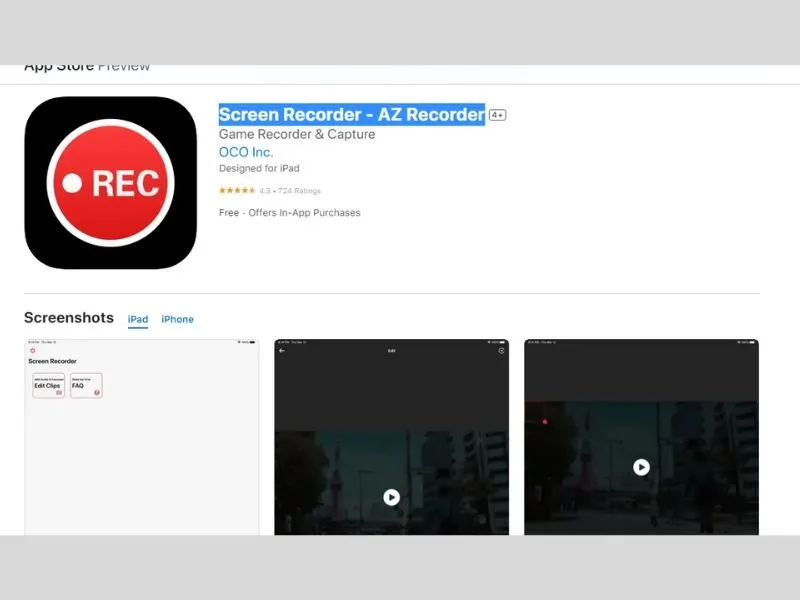Click the Edit Clips card in first screenshot

[48, 386]
